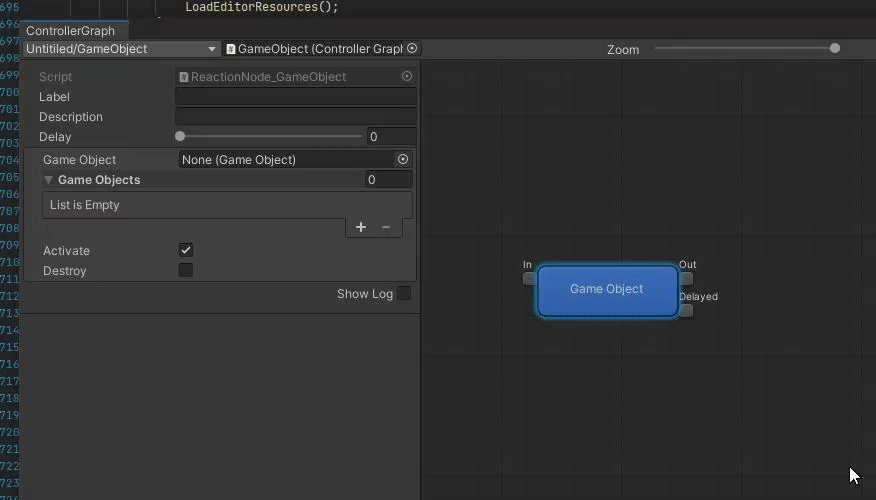The image size is (876, 500).
Task: Click line number 710 in gutter
Action: [9, 262]
